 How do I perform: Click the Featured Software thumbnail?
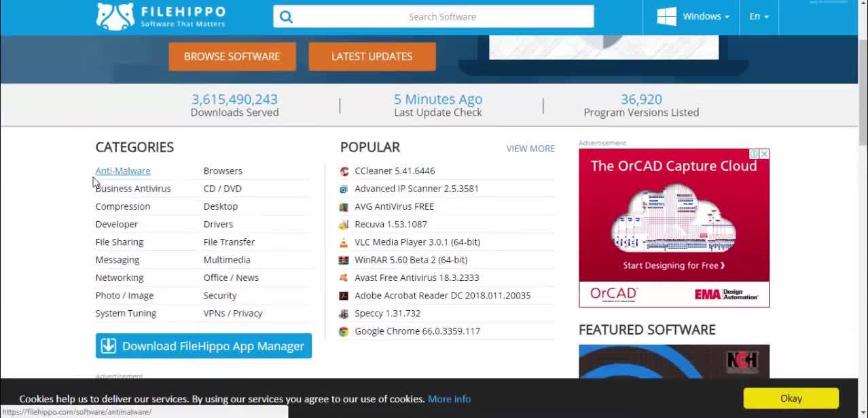(x=674, y=361)
